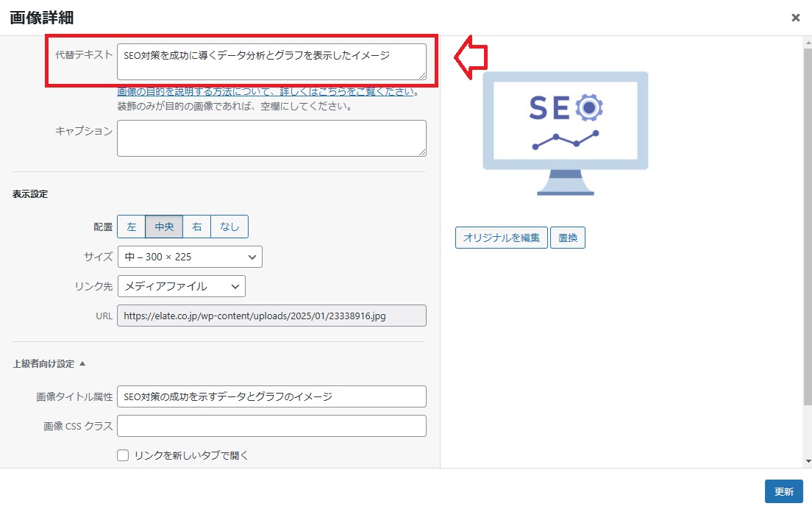
Task: Click the 代替テキスト input field
Action: coord(271,62)
